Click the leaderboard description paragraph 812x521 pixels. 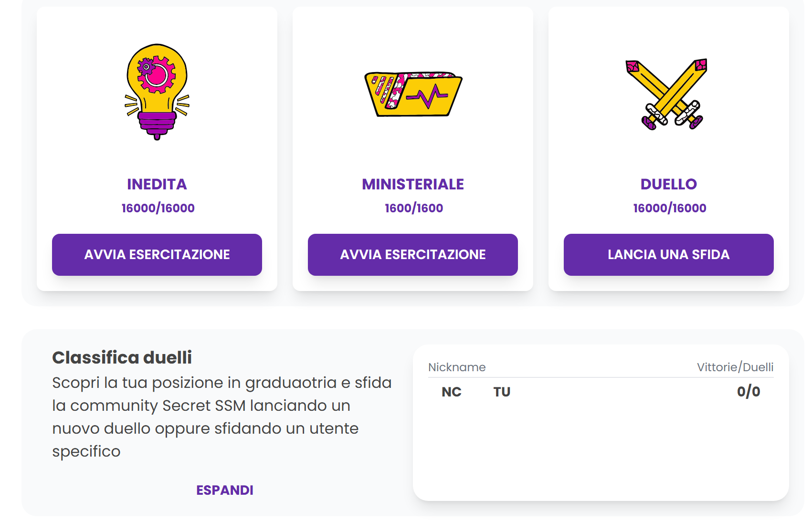coord(222,417)
